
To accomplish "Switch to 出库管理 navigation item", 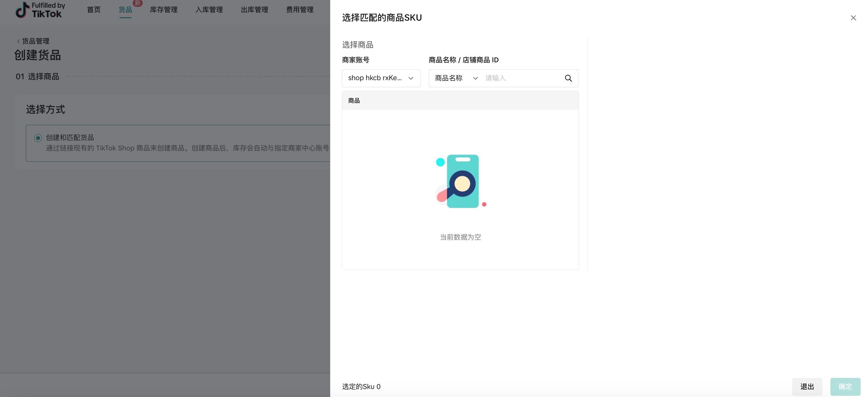I will coord(254,10).
